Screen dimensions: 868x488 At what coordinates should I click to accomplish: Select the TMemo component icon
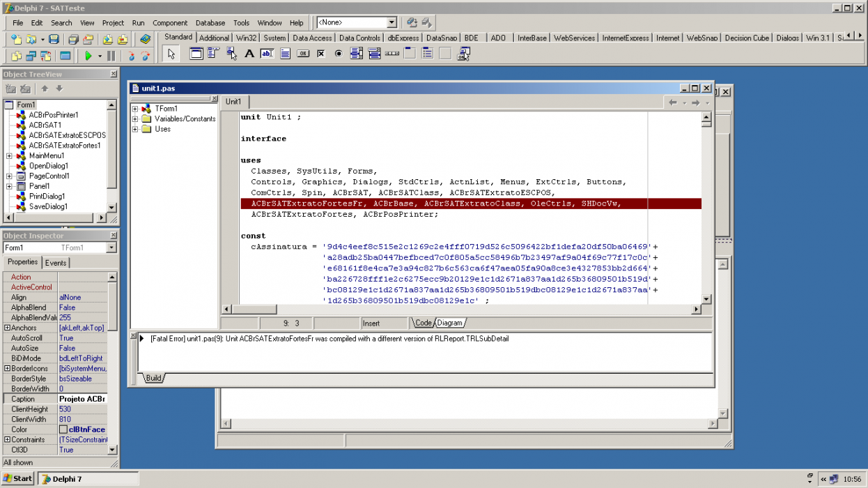coord(285,54)
